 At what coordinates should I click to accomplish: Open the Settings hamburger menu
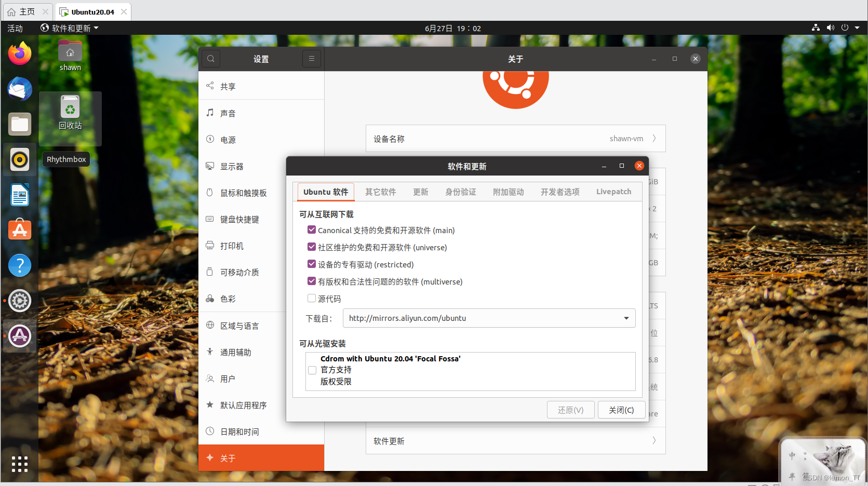click(x=312, y=59)
